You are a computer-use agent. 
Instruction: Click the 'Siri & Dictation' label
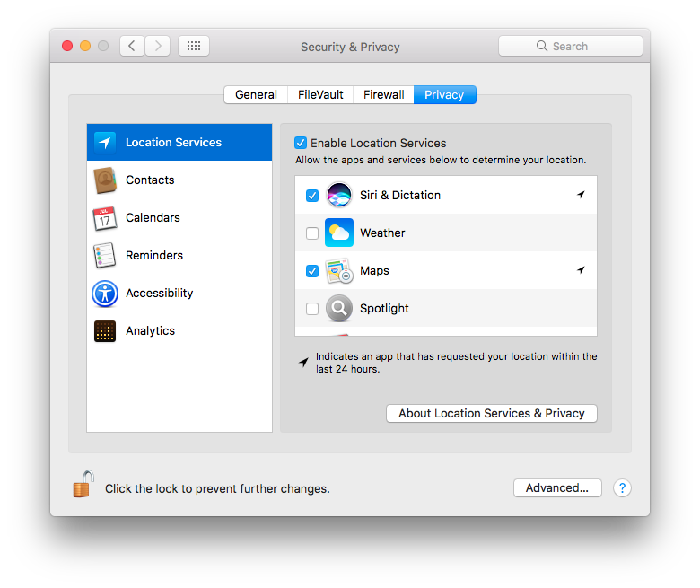click(x=400, y=195)
